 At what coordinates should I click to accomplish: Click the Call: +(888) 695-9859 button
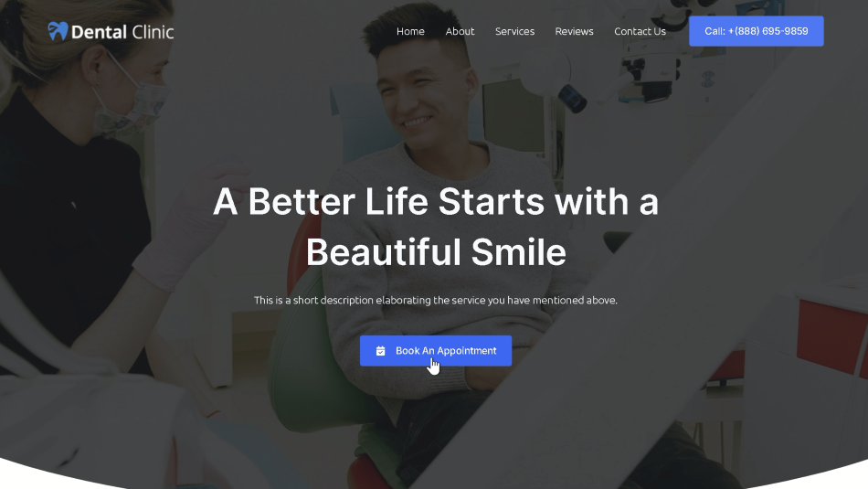757,31
